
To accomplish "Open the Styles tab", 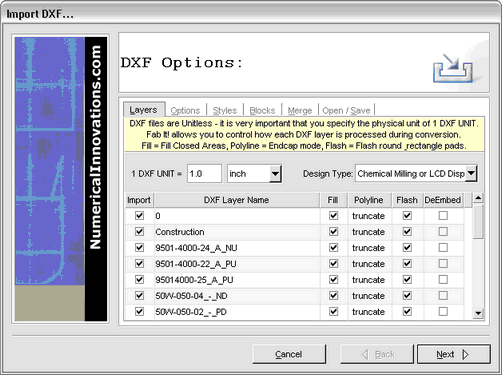I will [225, 110].
